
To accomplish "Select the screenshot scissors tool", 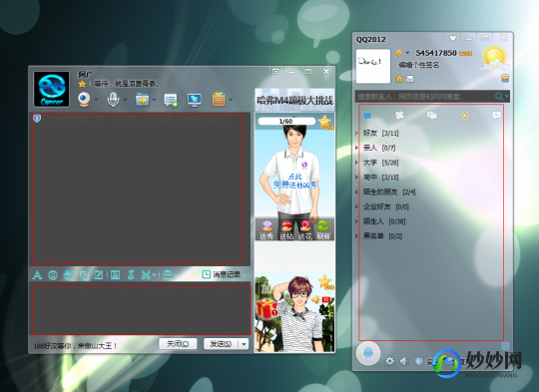I will pyautogui.click(x=146, y=274).
